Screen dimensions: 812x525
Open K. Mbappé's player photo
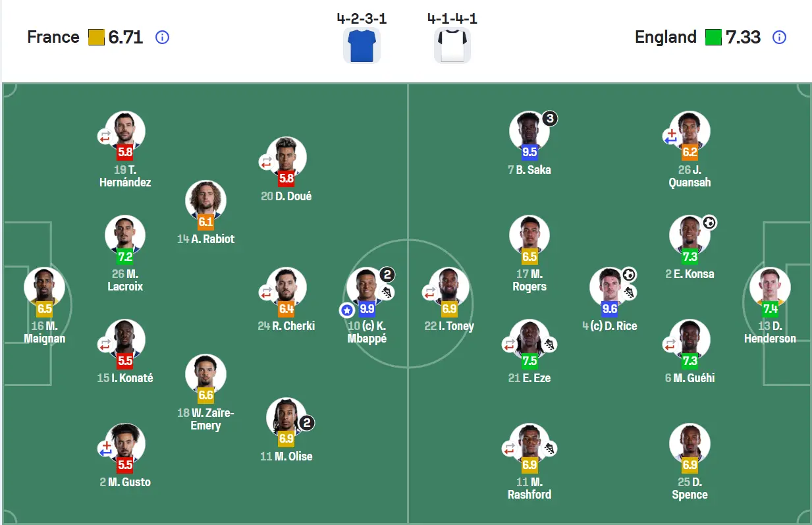(367, 287)
